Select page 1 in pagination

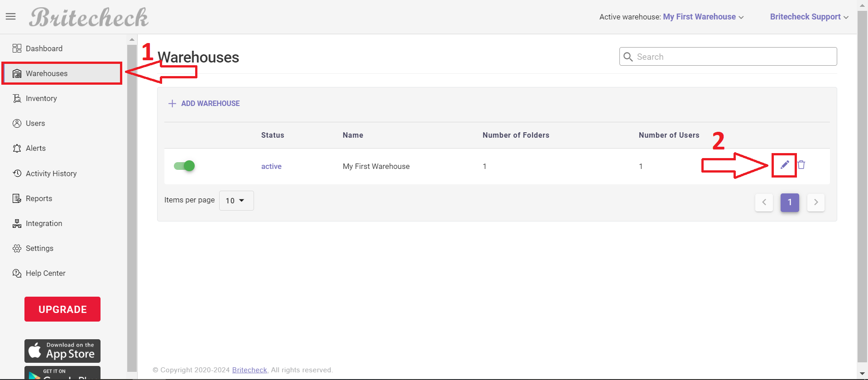(790, 202)
